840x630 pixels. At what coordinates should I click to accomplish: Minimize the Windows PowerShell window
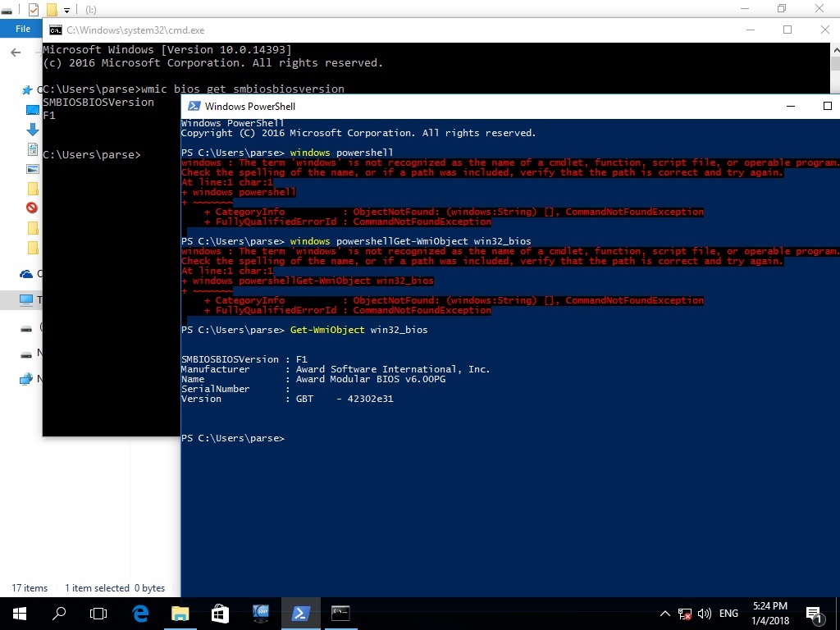click(790, 106)
